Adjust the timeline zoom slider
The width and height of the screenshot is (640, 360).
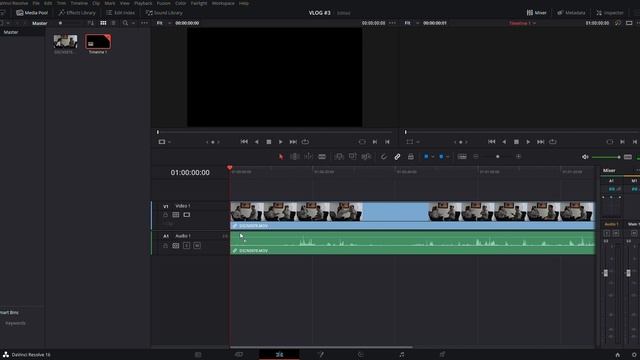498,157
